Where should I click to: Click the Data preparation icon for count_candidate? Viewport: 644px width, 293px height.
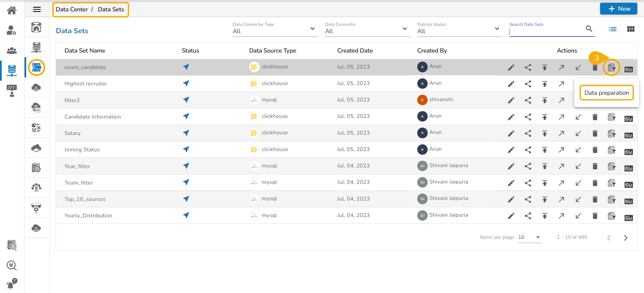tap(611, 68)
